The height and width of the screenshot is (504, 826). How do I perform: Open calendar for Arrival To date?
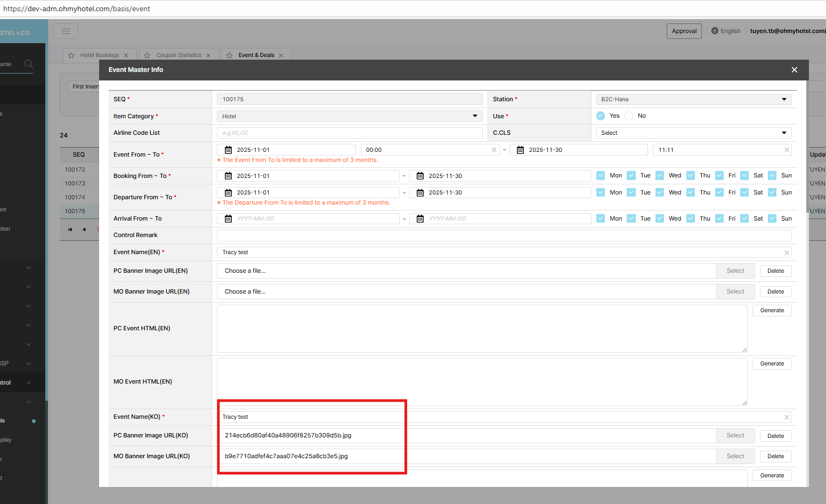coord(420,218)
